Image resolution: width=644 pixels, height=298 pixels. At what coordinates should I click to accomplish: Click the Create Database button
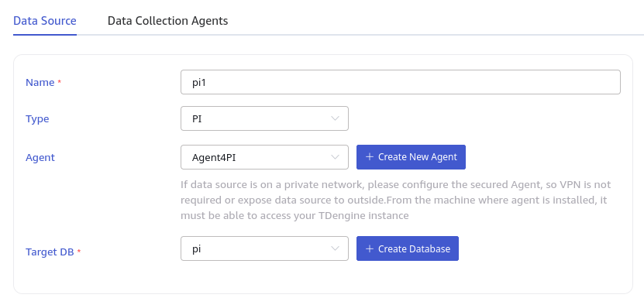[x=408, y=248]
